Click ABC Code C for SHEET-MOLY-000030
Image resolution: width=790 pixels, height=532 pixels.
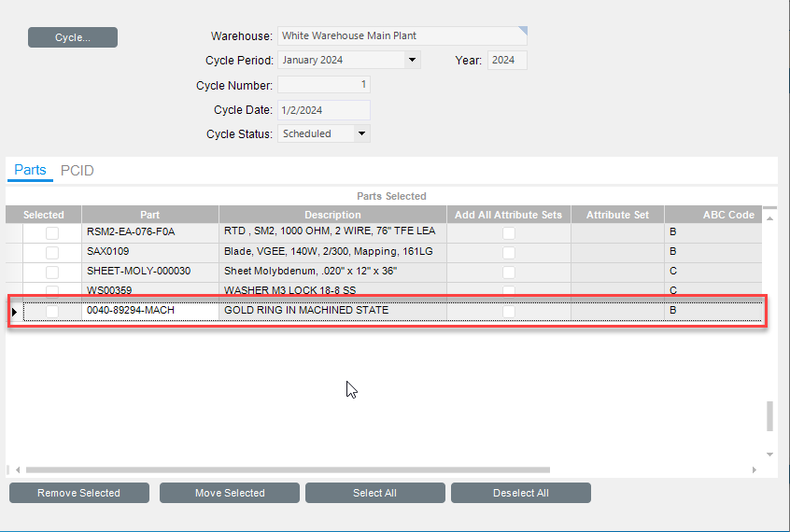(713, 272)
